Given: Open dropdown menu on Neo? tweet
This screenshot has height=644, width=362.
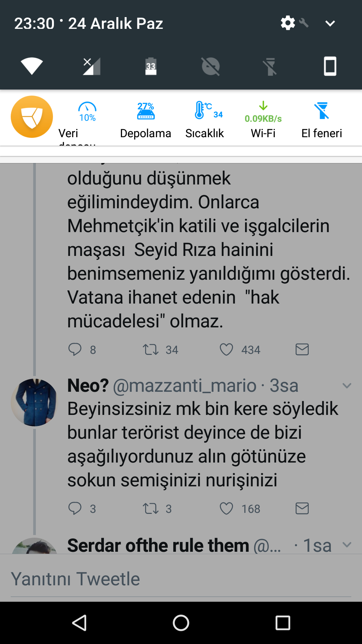Looking at the screenshot, I should click(347, 386).
